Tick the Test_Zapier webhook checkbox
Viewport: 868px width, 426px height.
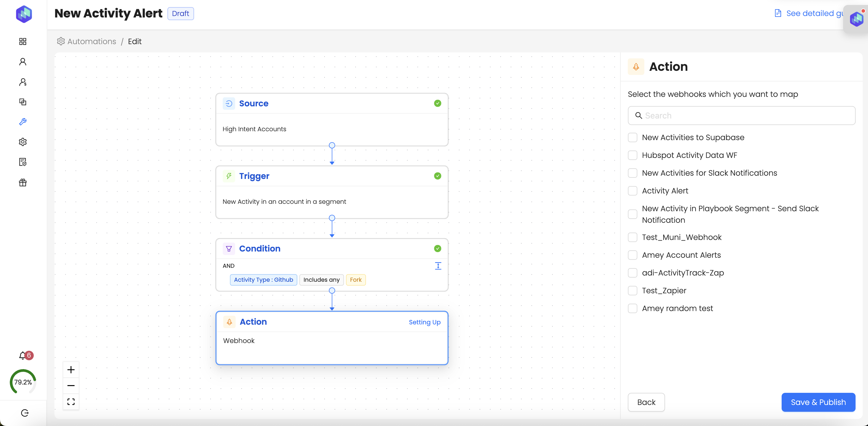coord(633,290)
